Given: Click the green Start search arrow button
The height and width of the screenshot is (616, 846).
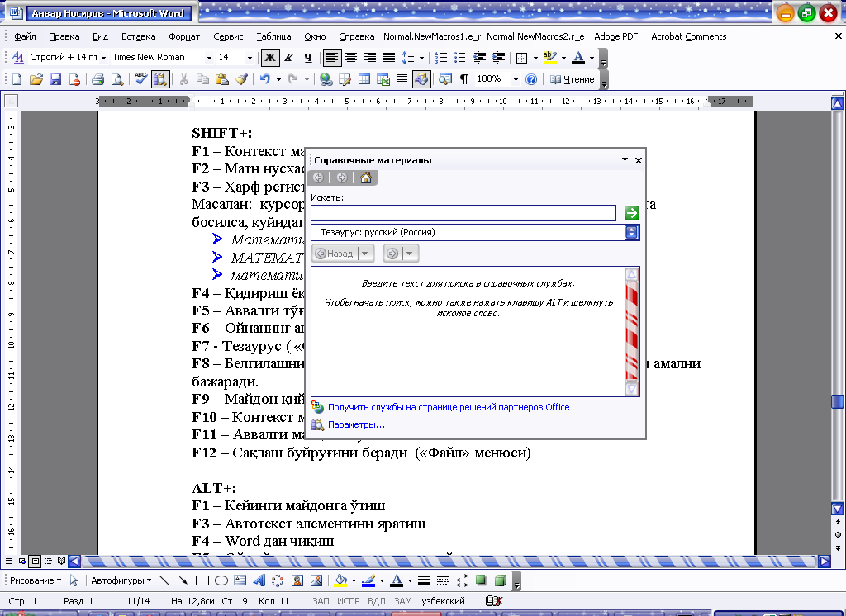Looking at the screenshot, I should pos(632,213).
